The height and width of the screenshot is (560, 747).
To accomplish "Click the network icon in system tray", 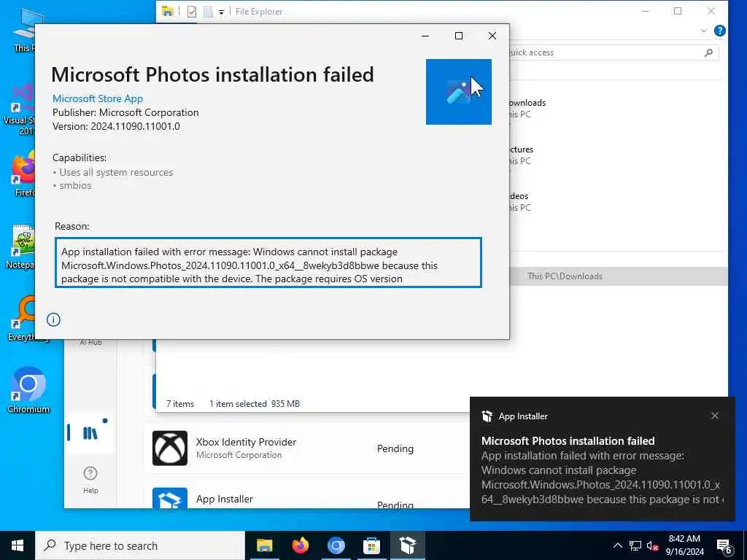I will tap(635, 545).
